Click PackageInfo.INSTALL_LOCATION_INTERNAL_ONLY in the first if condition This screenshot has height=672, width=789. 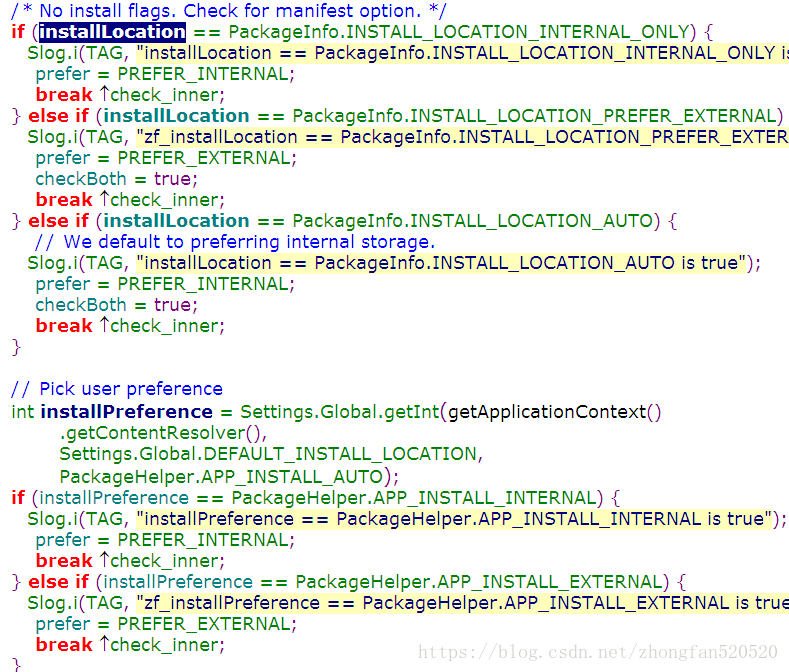pos(459,32)
